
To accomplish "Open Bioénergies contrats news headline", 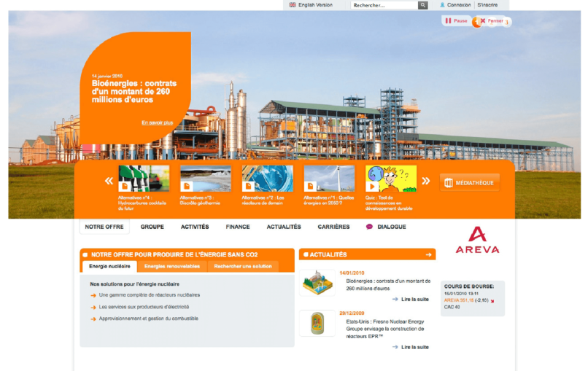I will [x=388, y=285].
